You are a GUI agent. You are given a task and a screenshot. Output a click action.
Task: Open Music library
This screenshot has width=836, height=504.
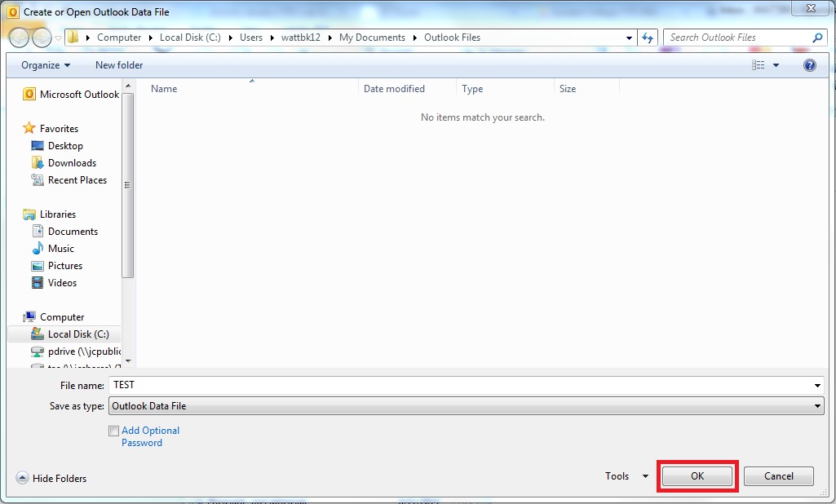tap(61, 248)
